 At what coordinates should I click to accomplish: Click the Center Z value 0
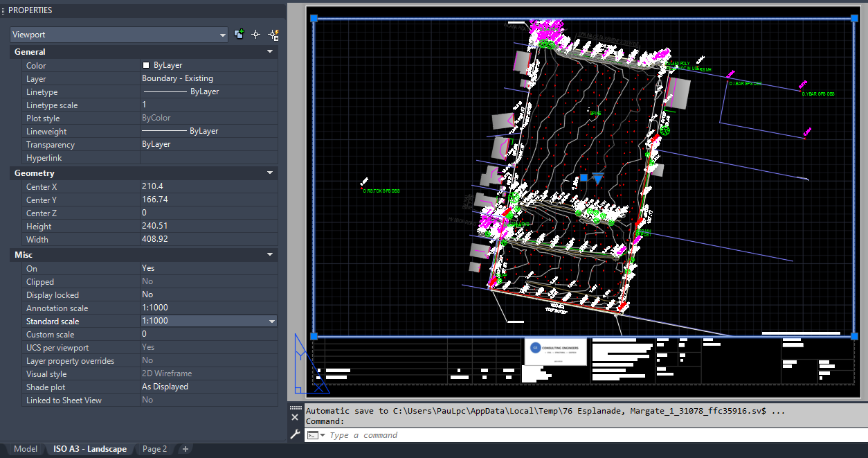click(209, 213)
